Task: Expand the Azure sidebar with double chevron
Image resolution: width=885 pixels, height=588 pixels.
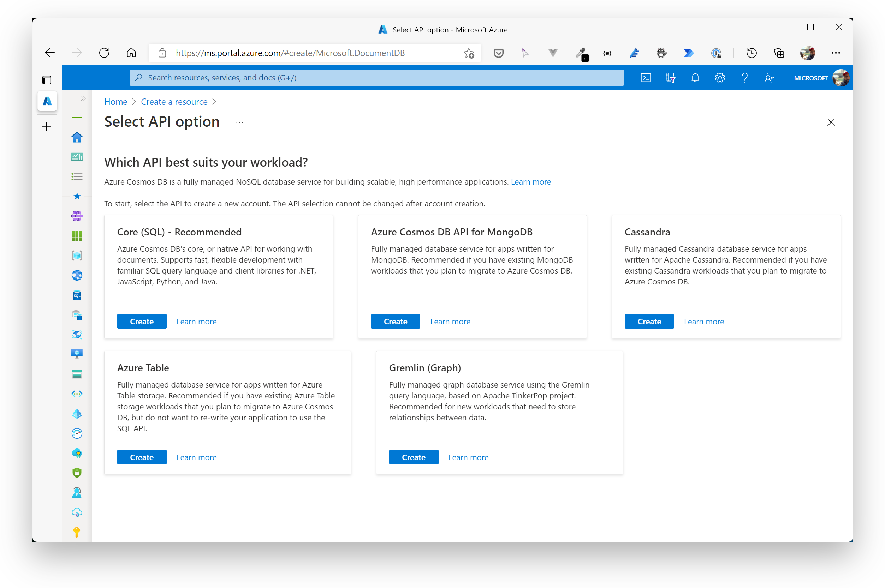Action: [x=83, y=99]
